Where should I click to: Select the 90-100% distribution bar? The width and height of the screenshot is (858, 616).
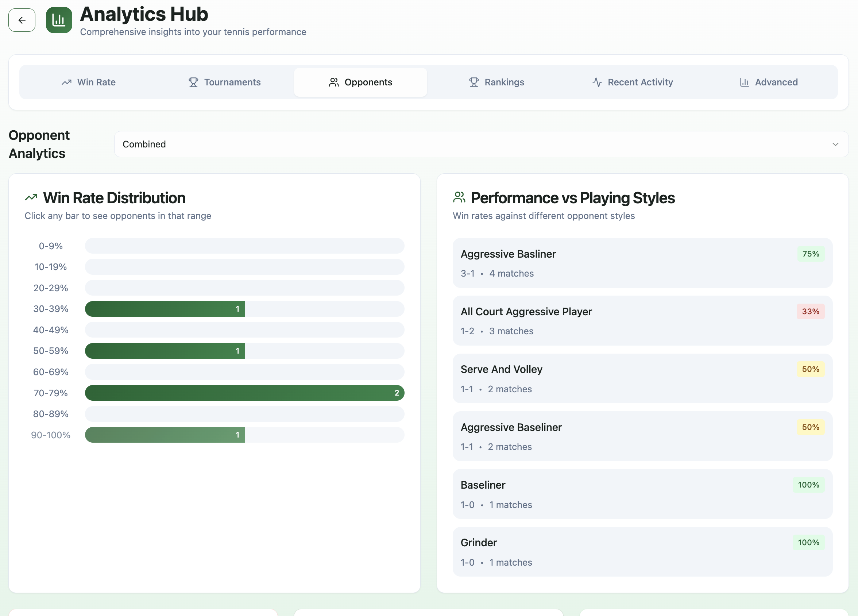click(165, 435)
